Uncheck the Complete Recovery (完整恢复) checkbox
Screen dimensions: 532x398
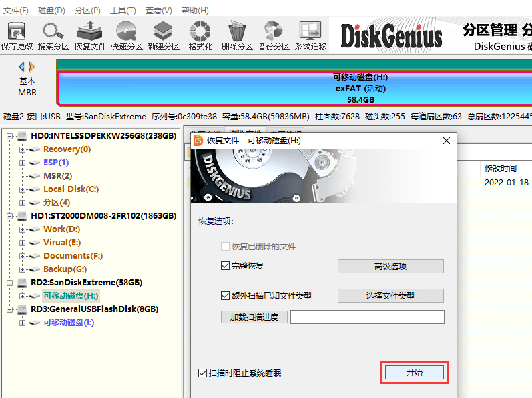point(225,266)
